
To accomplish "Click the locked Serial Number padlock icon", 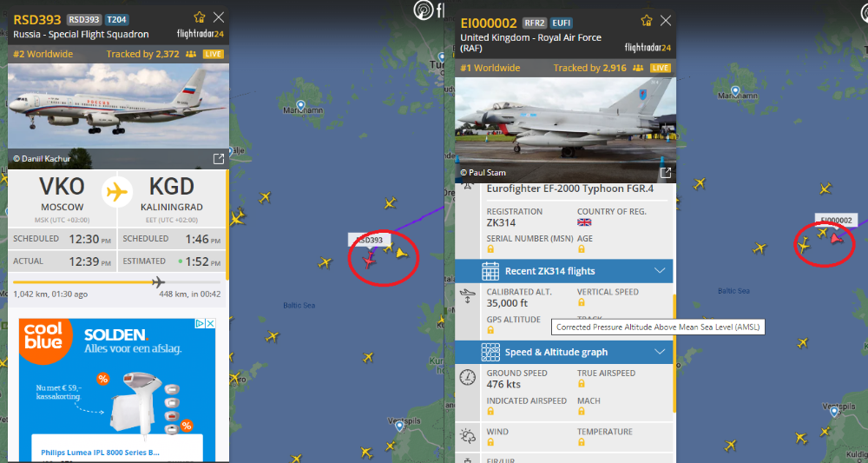I will pyautogui.click(x=490, y=249).
